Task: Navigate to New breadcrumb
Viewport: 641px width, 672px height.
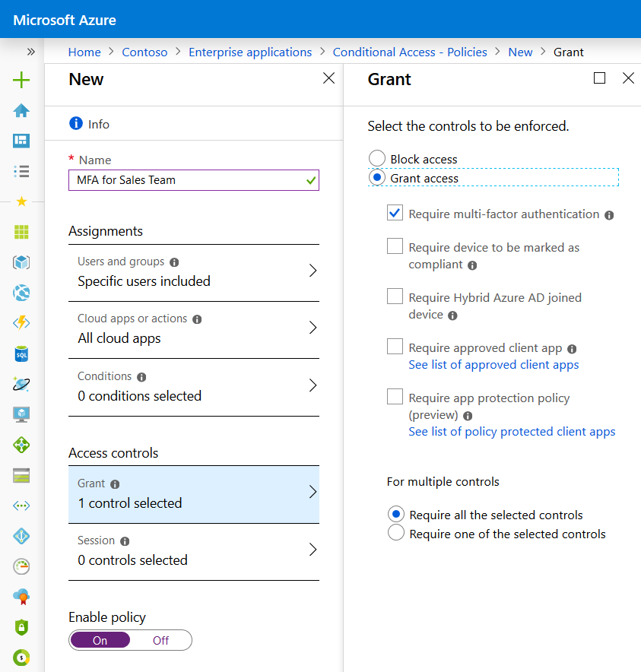Action: (x=520, y=52)
